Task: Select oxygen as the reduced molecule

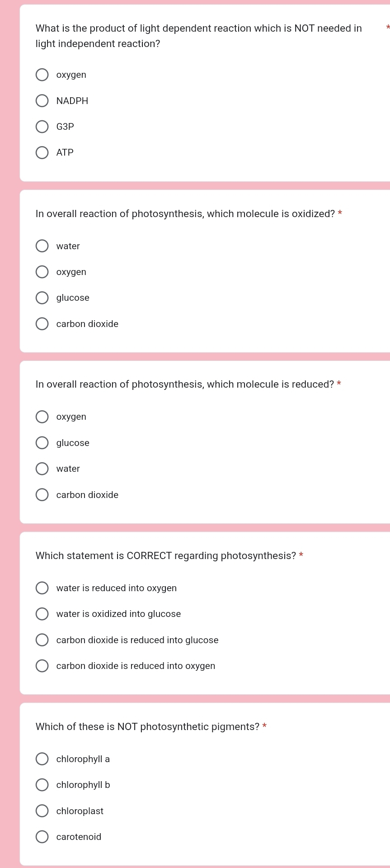Action: click(42, 417)
